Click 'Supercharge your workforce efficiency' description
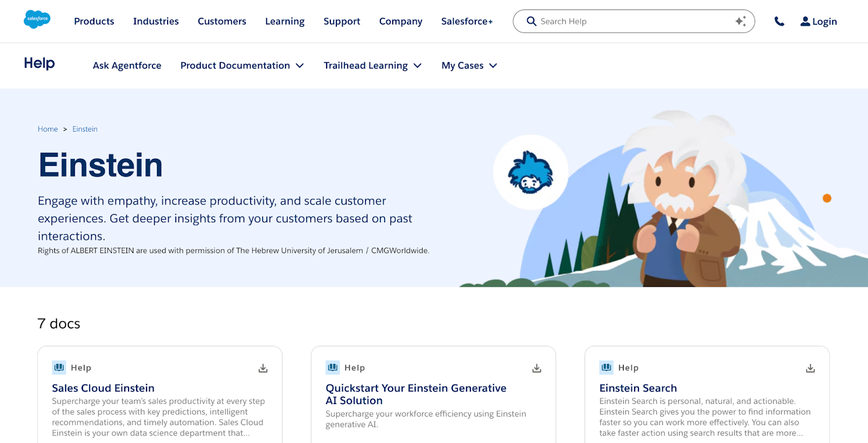Screen dimensions: 868x443 tap(426, 419)
